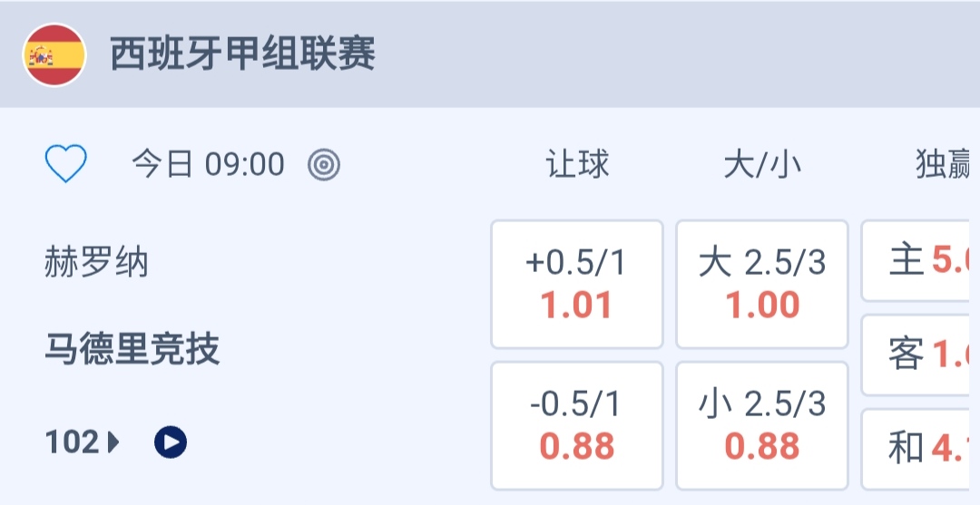
Task: Choose 大 2.5/3 odds at 1.00
Action: [762, 284]
